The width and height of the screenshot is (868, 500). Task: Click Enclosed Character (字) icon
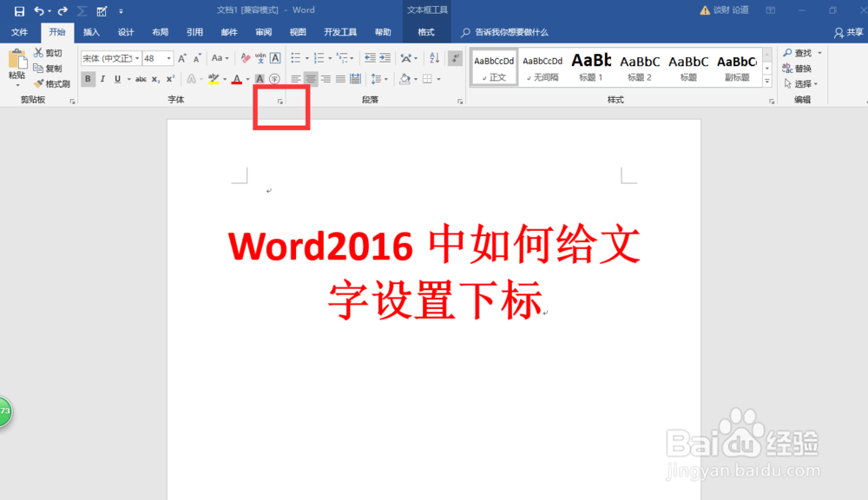(274, 79)
